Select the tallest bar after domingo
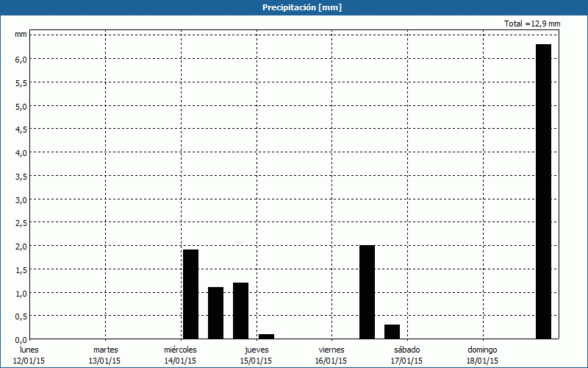This screenshot has width=588, height=368. pos(543,191)
